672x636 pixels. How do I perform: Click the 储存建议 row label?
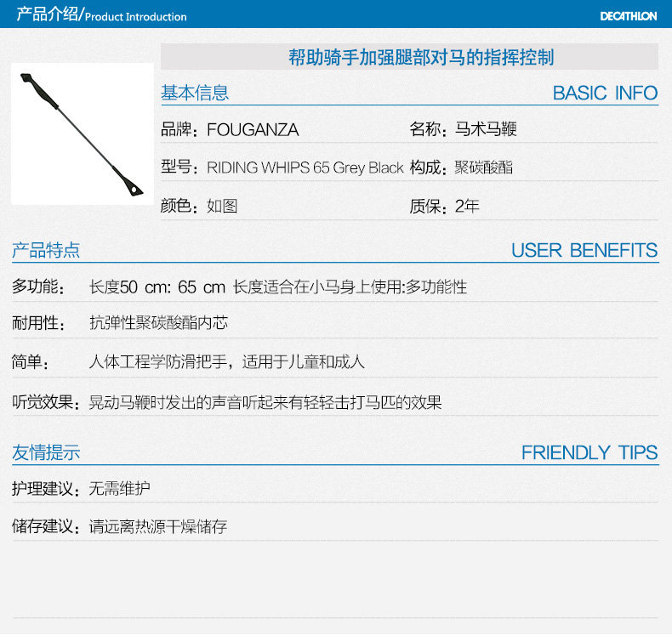coord(45,526)
